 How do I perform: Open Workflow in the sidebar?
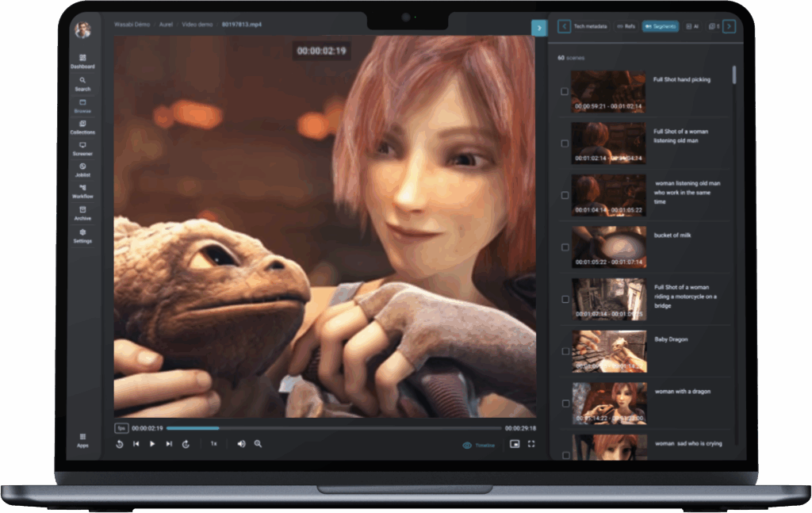(82, 192)
